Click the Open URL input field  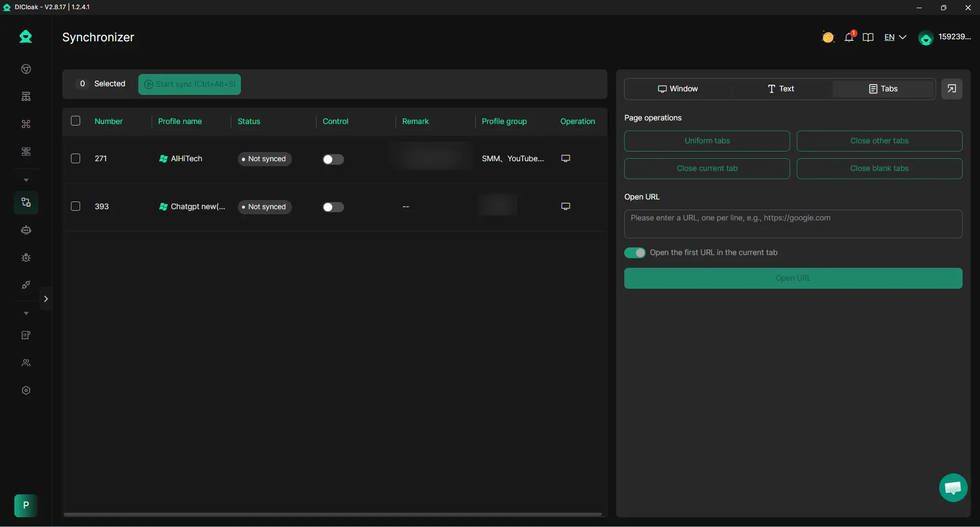tap(793, 224)
